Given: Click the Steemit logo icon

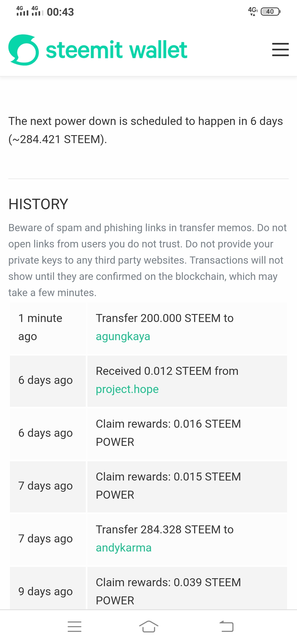Looking at the screenshot, I should 24,50.
